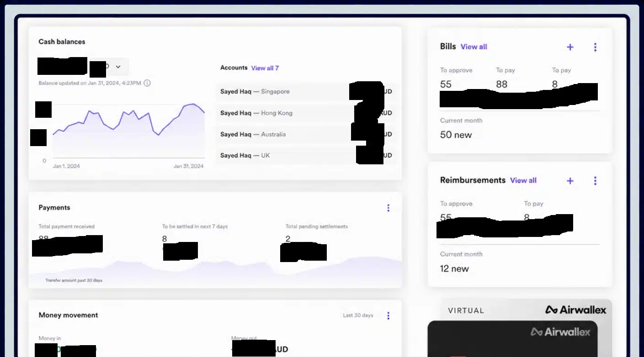The width and height of the screenshot is (644, 357).
Task: View all 7 accounts link
Action: 265,68
